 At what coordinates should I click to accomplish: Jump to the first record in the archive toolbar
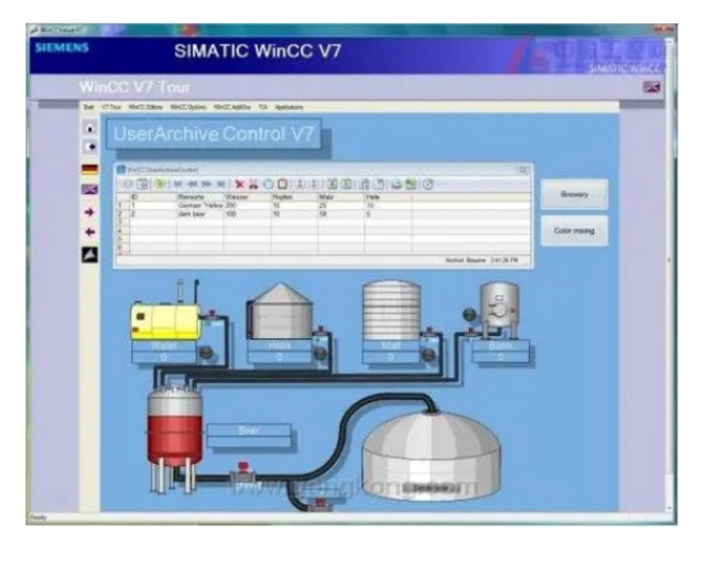(x=178, y=185)
